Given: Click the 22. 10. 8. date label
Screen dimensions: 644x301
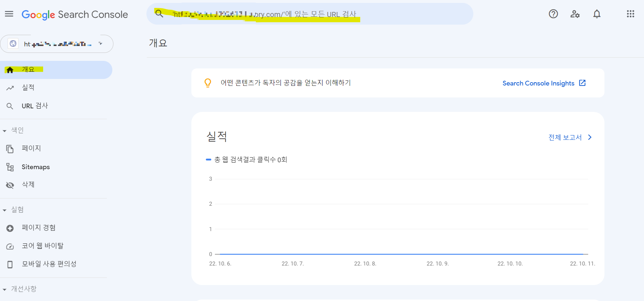Looking at the screenshot, I should [x=365, y=264].
